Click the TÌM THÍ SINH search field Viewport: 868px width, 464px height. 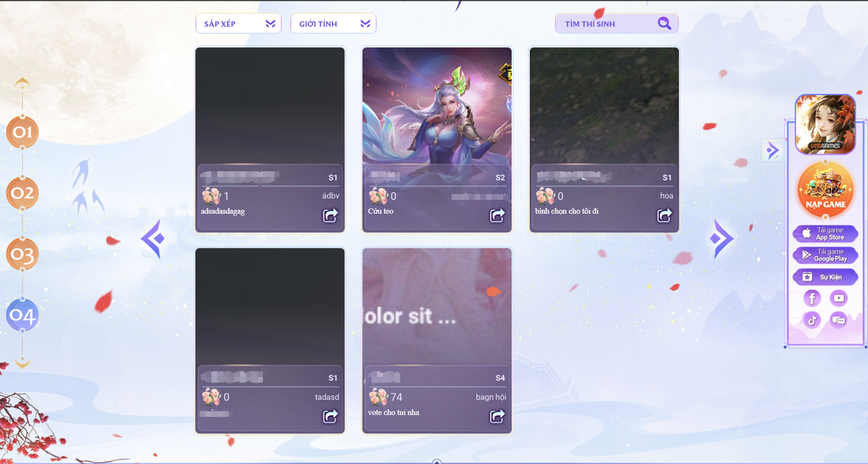click(616, 23)
